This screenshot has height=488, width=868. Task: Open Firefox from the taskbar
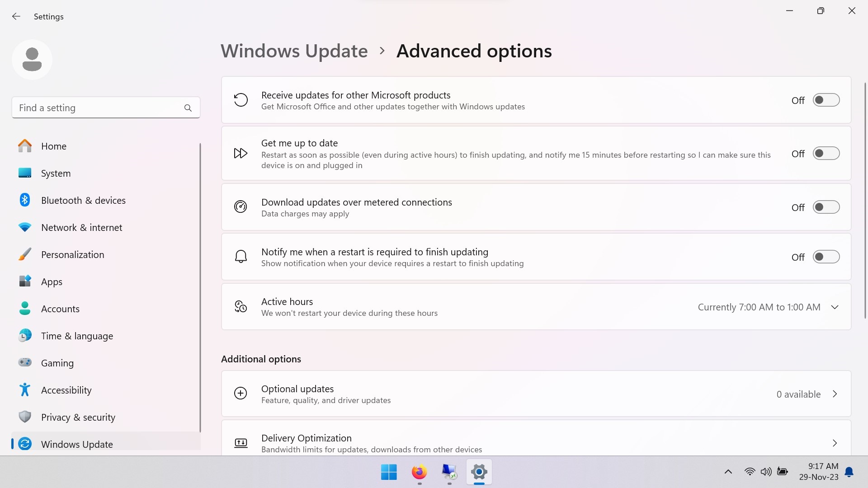coord(419,472)
